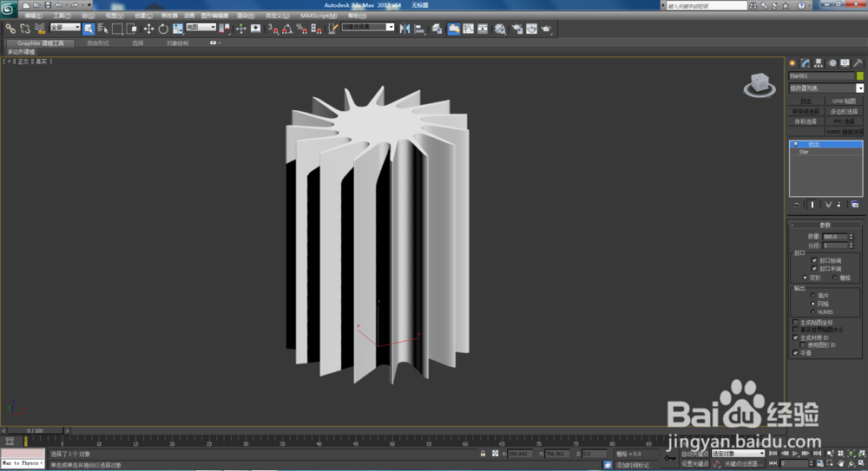The image size is (868, 471).
Task: Open the Material Editor from toolbar
Action: (500, 29)
